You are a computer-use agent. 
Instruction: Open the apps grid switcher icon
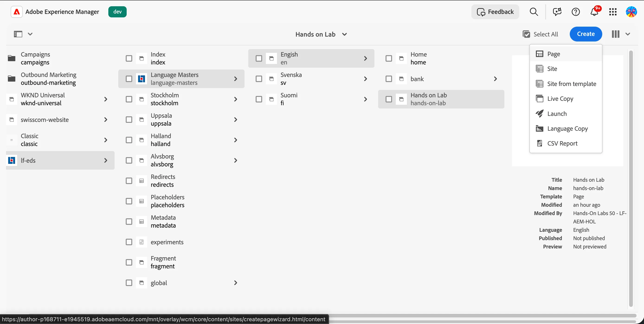[x=613, y=12]
